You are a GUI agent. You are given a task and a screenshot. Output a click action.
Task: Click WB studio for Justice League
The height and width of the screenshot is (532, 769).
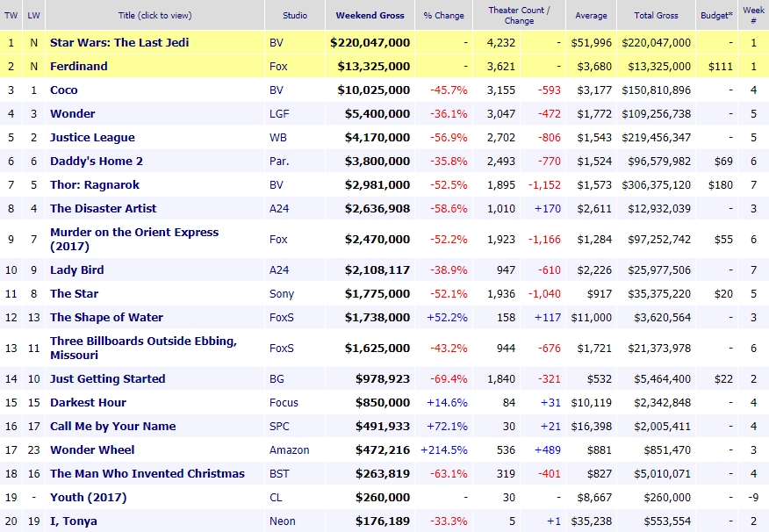pyautogui.click(x=277, y=137)
